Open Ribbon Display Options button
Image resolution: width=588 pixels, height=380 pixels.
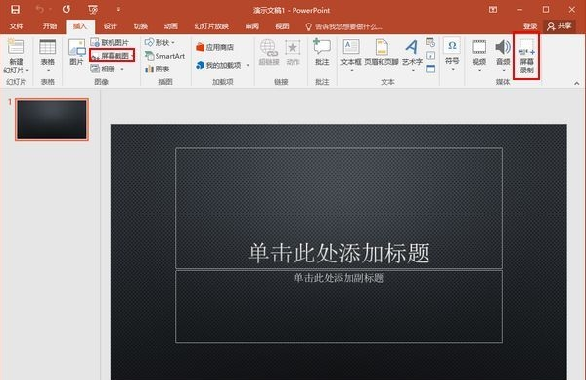[493, 10]
